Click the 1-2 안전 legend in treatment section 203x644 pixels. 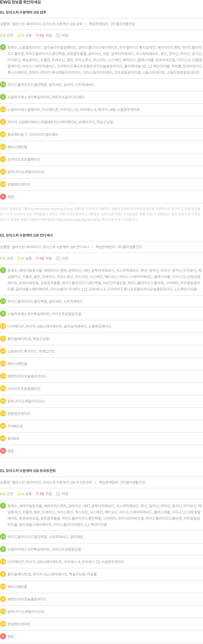click(x=7, y=494)
